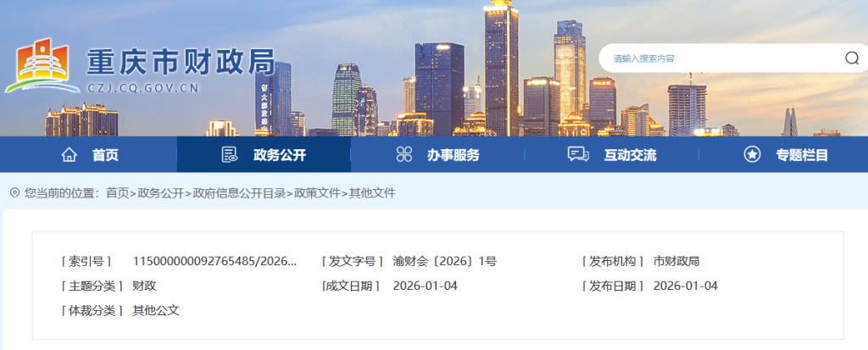The image size is (868, 350).
Task: Click the document icon beside 政务公开
Action: (x=229, y=154)
